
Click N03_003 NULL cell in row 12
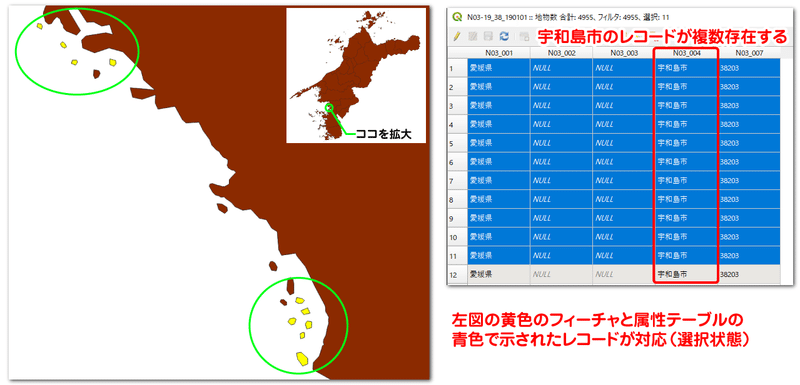pyautogui.click(x=623, y=274)
